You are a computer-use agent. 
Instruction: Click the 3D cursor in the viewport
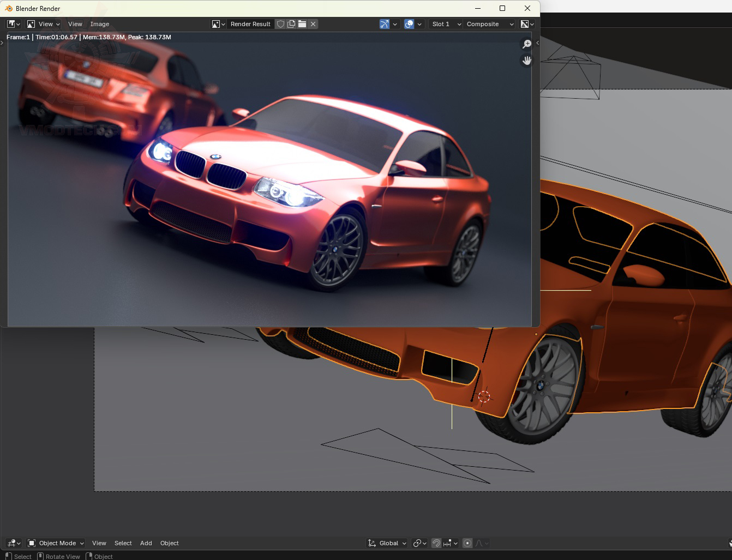tap(484, 396)
